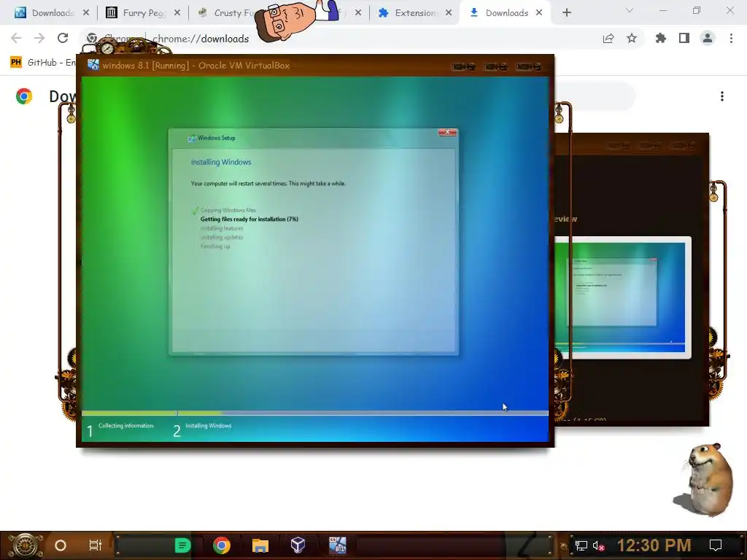Click the Chrome back arrow
This screenshot has width=747, height=560.
pos(16,38)
